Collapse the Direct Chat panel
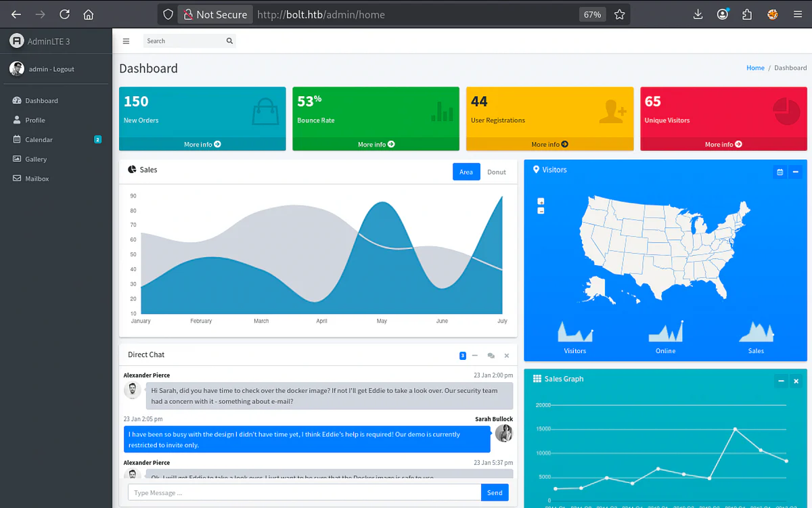The image size is (812, 508). coord(475,356)
